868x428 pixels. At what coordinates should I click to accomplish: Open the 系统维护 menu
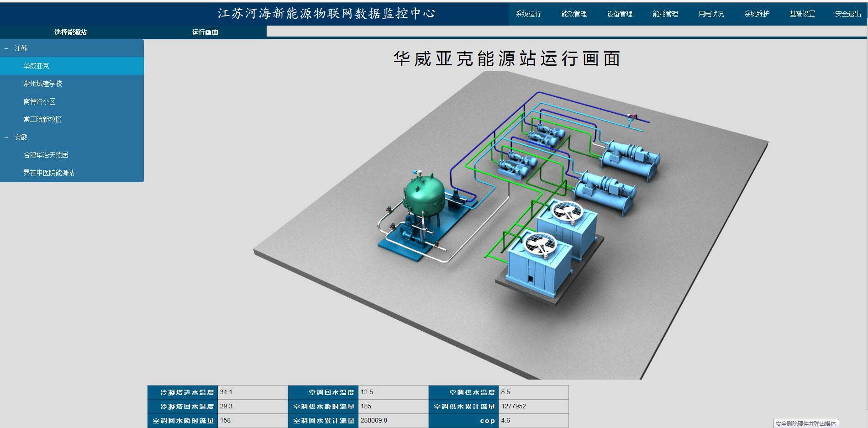[757, 14]
